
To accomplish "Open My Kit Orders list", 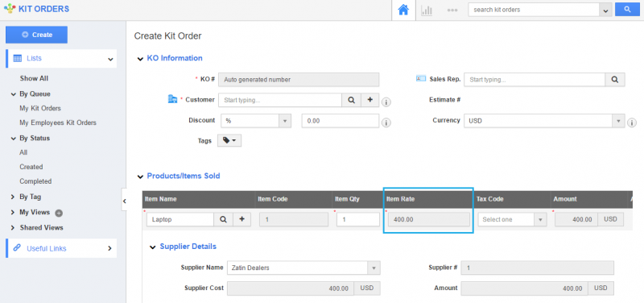I will tap(40, 109).
